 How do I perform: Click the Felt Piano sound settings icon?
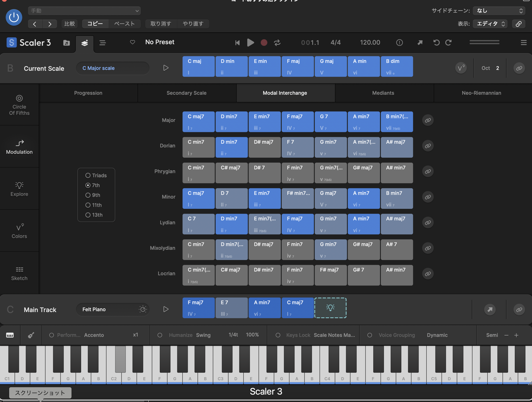pyautogui.click(x=143, y=309)
